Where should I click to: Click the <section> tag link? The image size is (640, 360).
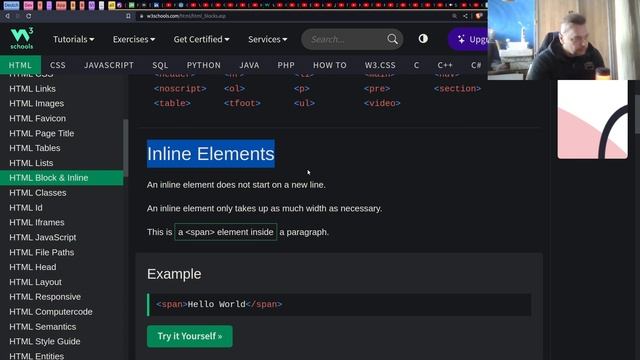(x=458, y=89)
